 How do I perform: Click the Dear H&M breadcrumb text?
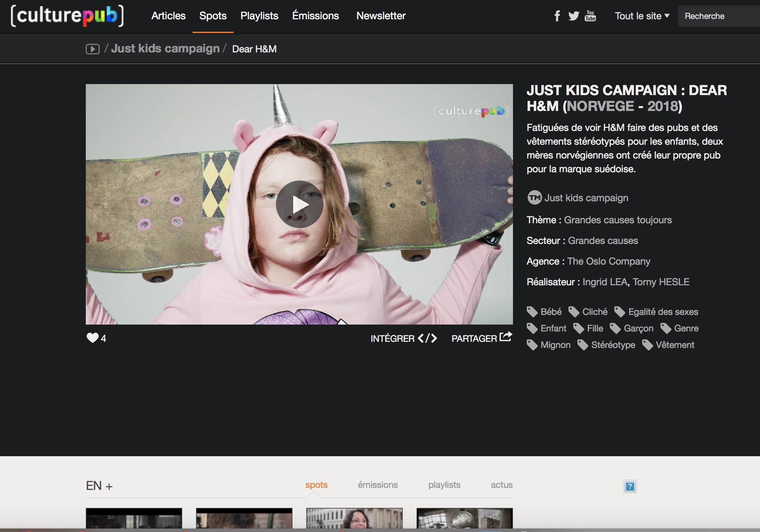(x=254, y=49)
